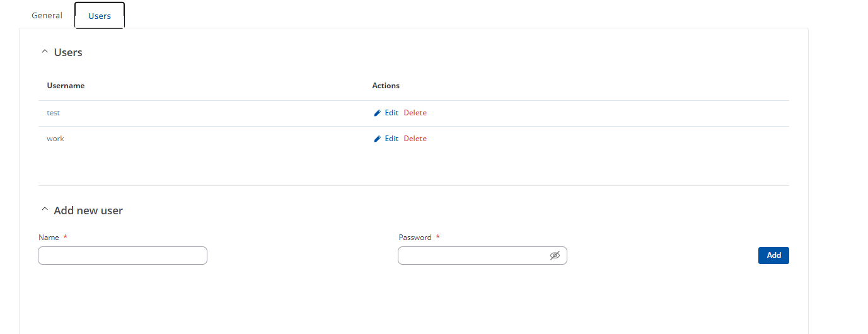Click the blue Add button

(x=773, y=255)
